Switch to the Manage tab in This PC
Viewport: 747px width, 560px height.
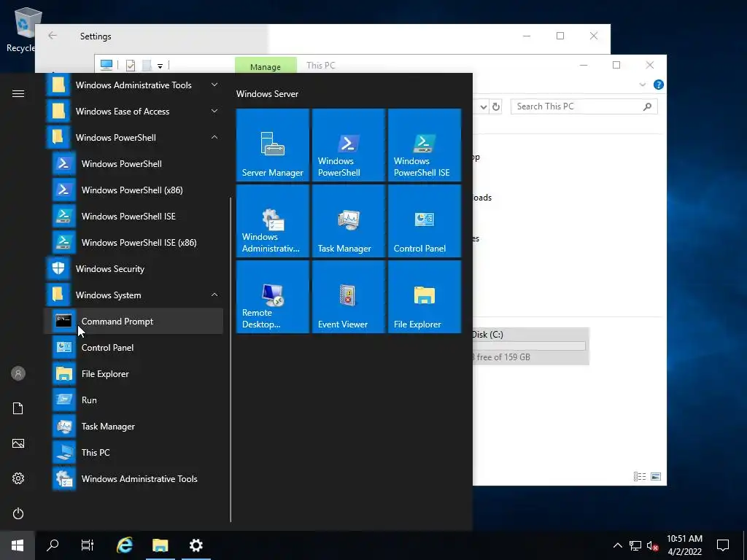266,66
